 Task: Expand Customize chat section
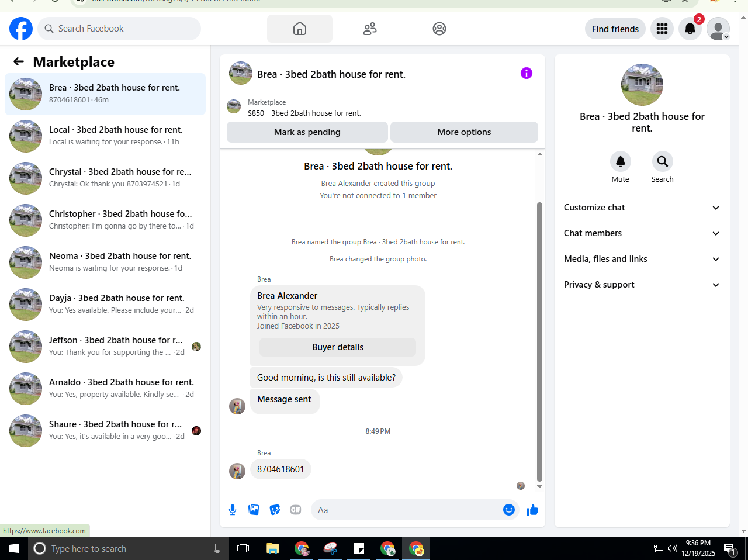click(642, 208)
